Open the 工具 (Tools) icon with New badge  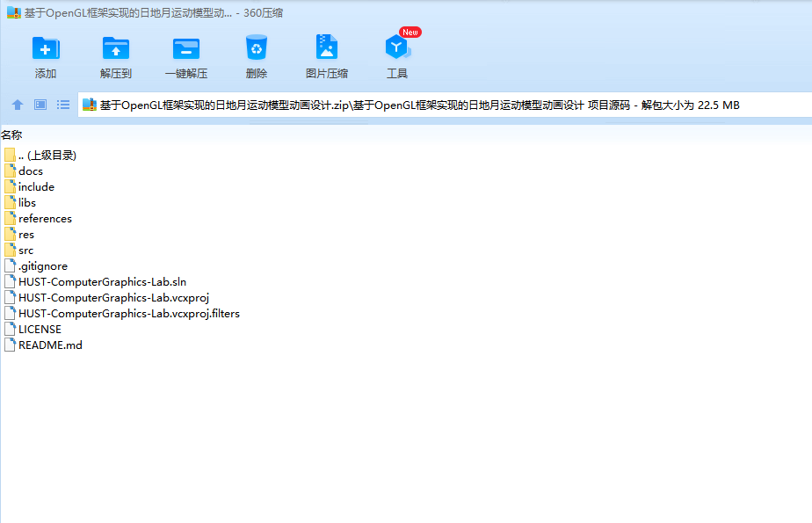[397, 47]
